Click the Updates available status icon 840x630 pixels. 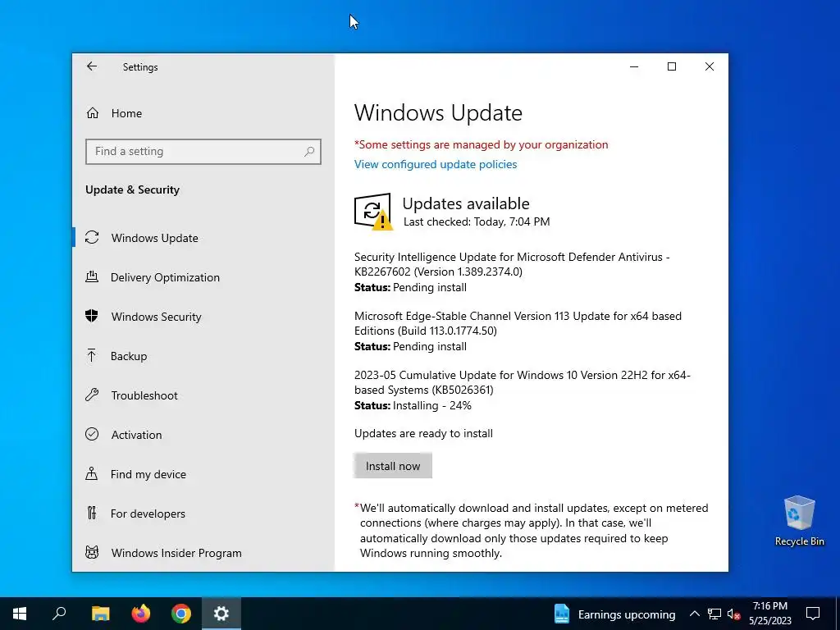(373, 212)
